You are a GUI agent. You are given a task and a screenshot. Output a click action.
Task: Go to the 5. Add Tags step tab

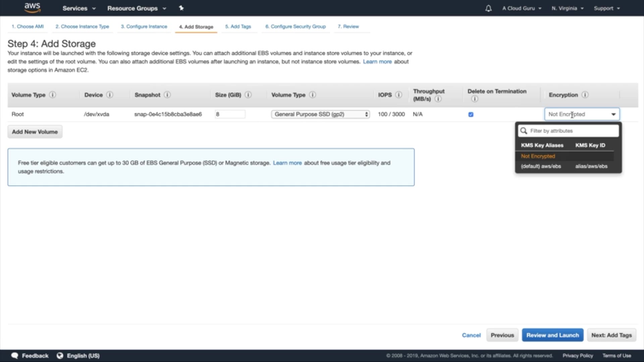click(x=238, y=27)
